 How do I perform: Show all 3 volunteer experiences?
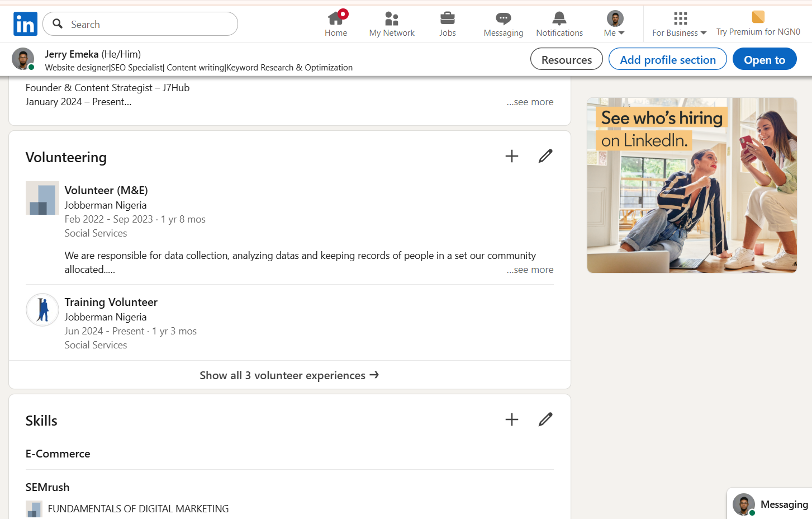tap(289, 375)
